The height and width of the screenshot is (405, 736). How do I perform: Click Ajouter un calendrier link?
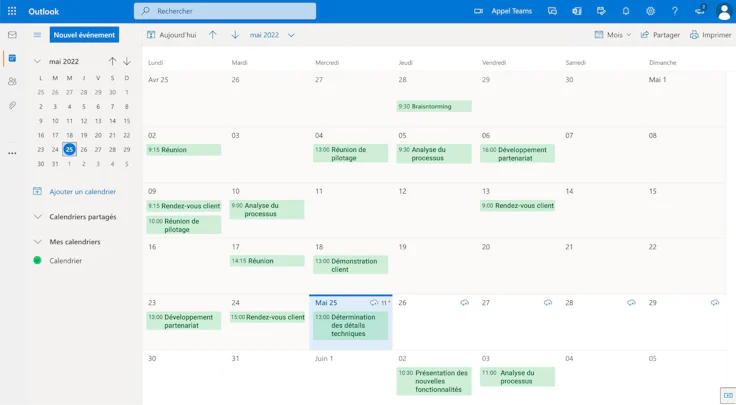click(75, 191)
